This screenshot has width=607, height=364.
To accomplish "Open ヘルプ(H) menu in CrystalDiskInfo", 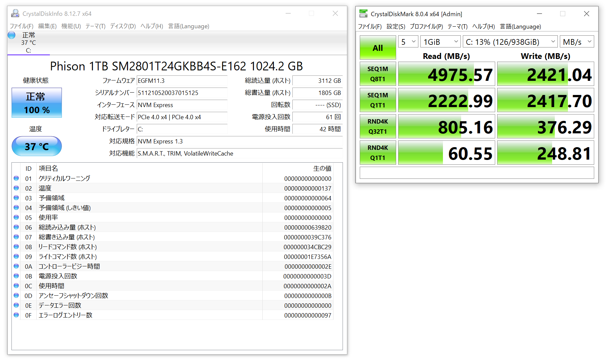I will click(x=152, y=26).
